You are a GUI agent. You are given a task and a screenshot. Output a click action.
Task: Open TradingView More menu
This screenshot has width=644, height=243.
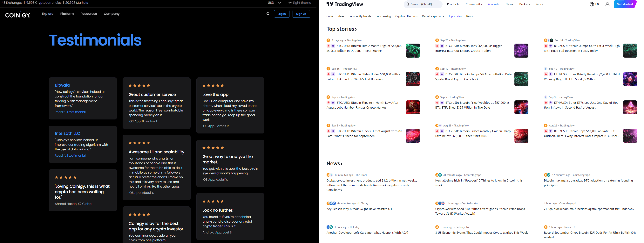(539, 4)
